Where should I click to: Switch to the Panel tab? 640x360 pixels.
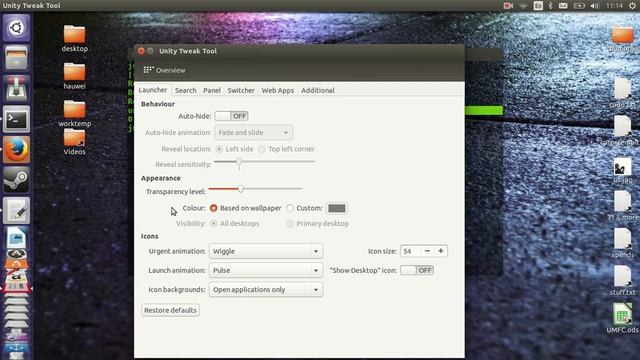point(212,90)
